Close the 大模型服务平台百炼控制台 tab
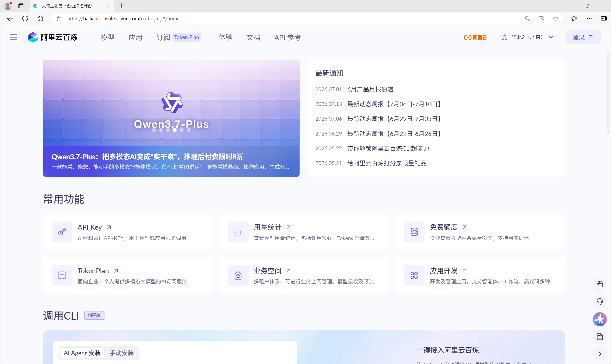Screen dimensions: 611x364 click(108, 6)
